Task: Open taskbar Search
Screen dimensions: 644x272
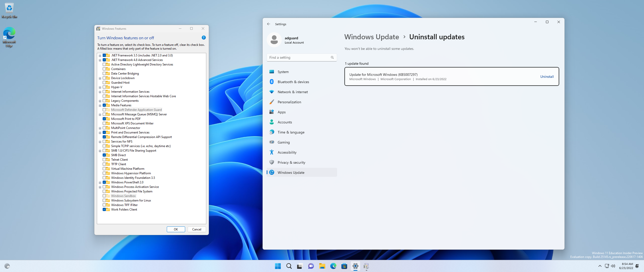Action: click(289, 266)
